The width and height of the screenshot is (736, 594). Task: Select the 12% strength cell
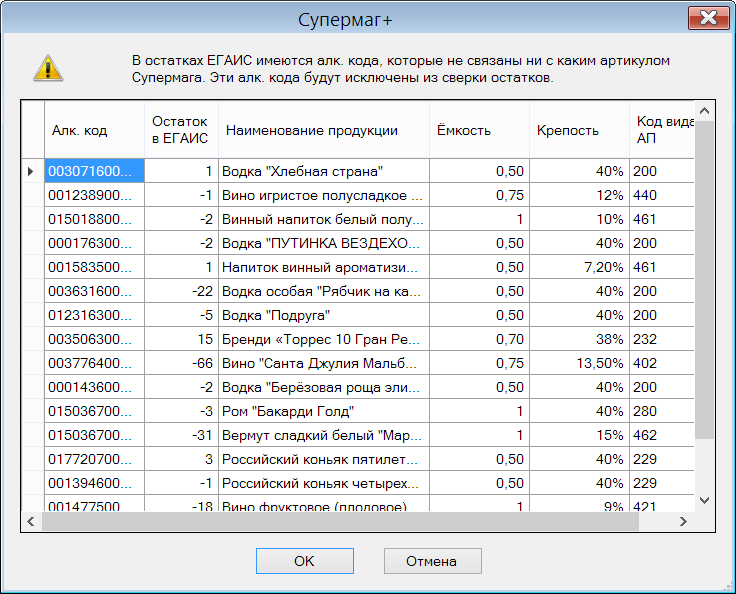tap(579, 195)
